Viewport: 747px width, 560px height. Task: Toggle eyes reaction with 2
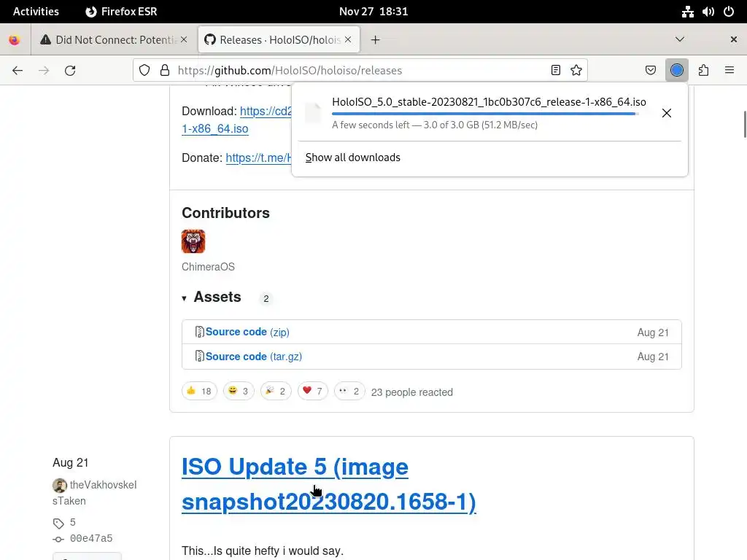(349, 391)
